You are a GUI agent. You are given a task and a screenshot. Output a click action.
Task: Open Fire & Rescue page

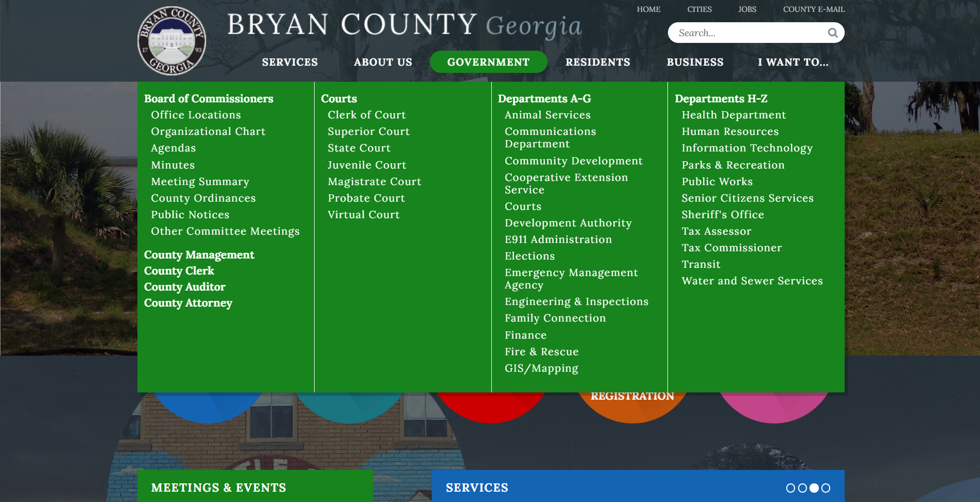[541, 352]
